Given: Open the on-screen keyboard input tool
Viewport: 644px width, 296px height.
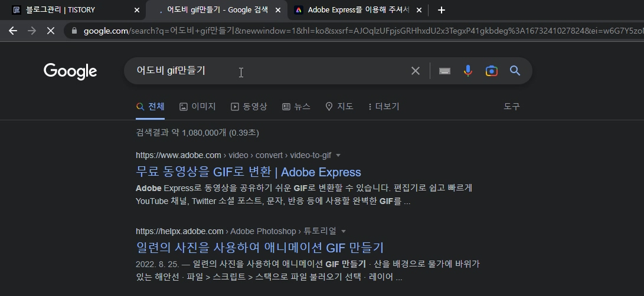Looking at the screenshot, I should point(444,71).
